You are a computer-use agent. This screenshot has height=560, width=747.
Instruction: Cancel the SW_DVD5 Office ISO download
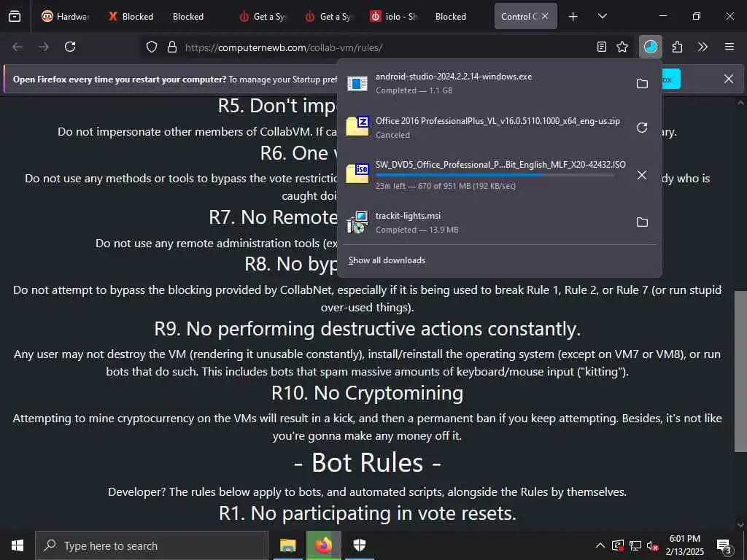click(642, 175)
